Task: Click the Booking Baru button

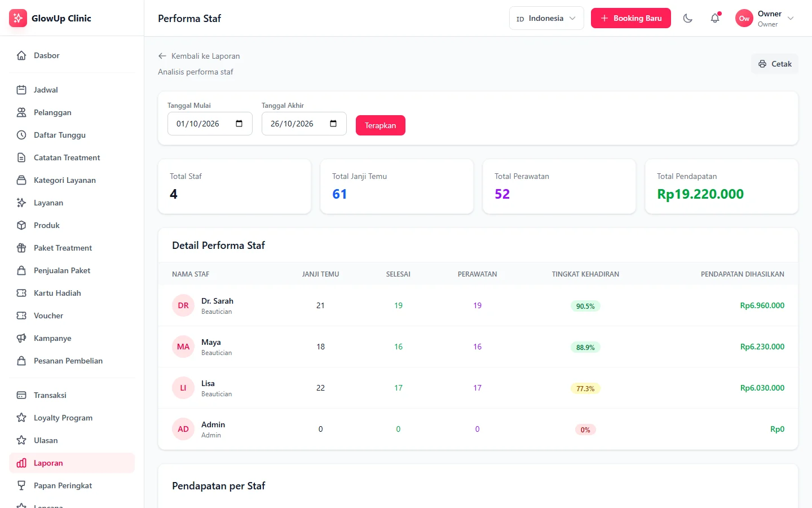Action: coord(631,18)
